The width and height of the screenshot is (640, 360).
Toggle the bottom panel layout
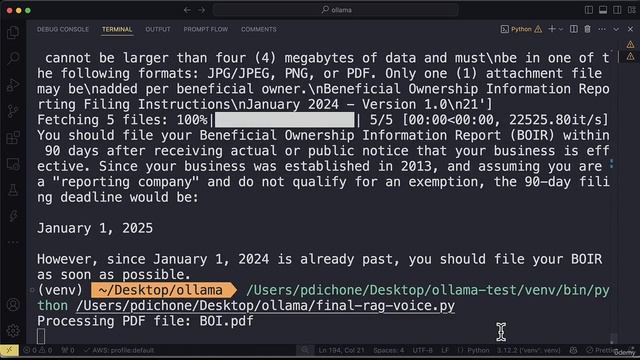[603, 10]
